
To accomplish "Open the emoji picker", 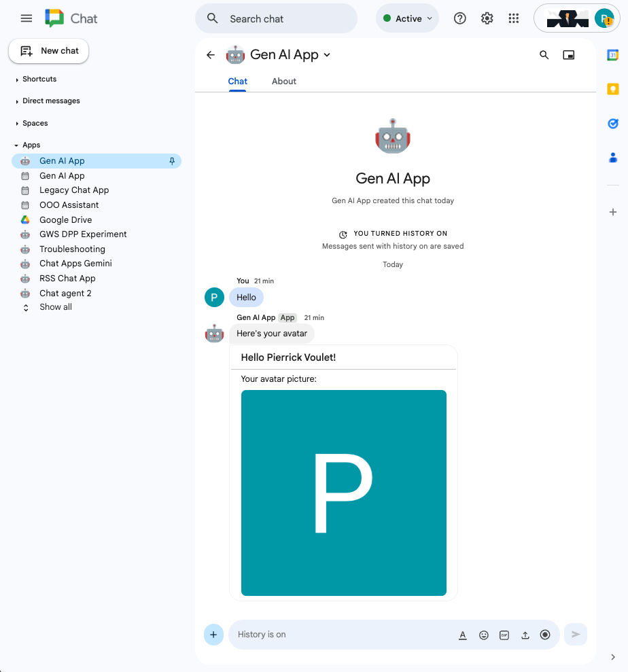I will [484, 635].
